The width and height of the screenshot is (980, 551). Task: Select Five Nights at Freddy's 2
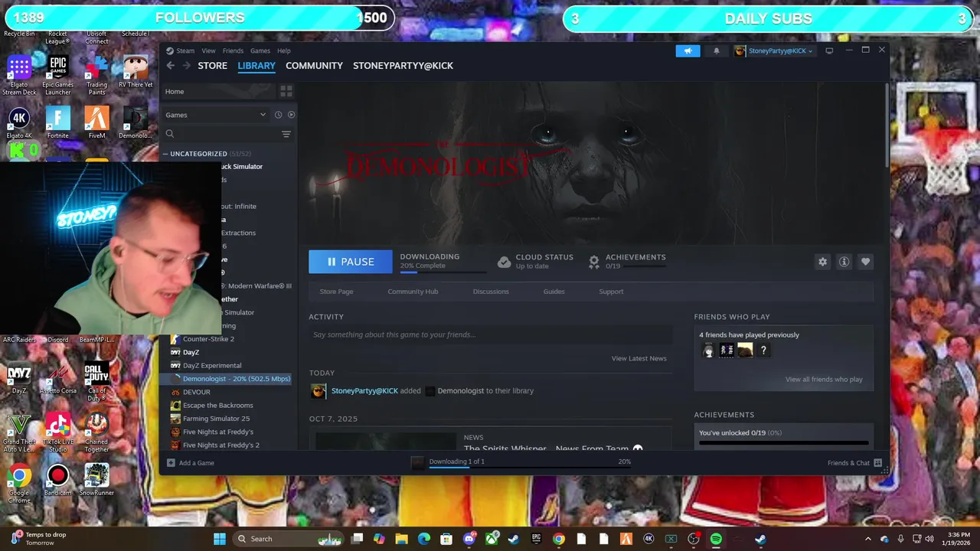pyautogui.click(x=220, y=445)
